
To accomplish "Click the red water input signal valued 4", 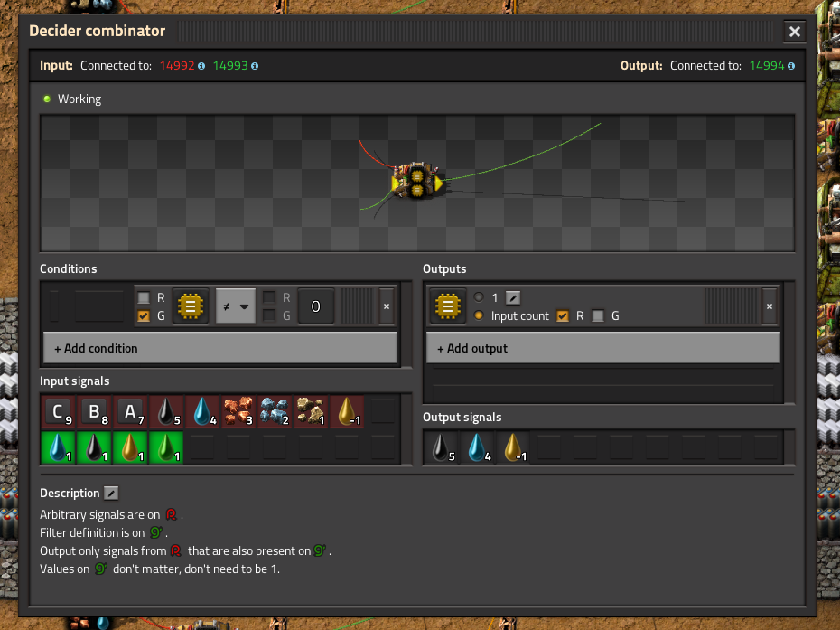I will tap(202, 412).
